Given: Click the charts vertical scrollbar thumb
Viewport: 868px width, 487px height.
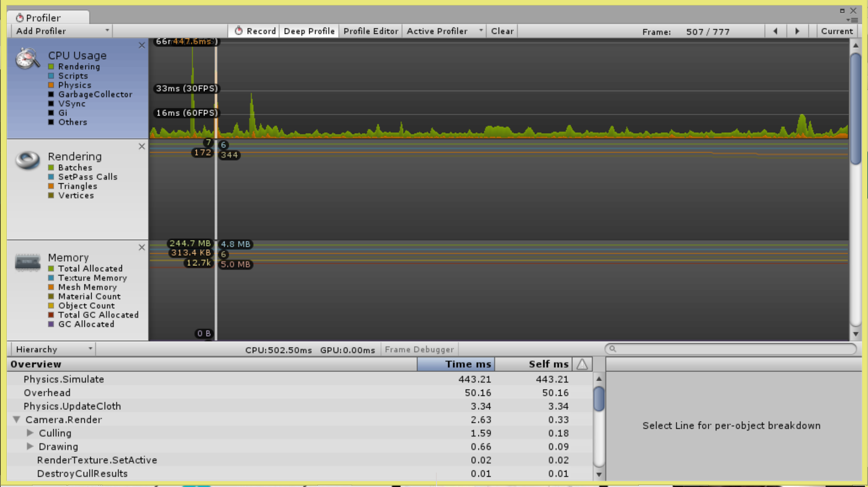Looking at the screenshot, I should click(x=855, y=108).
